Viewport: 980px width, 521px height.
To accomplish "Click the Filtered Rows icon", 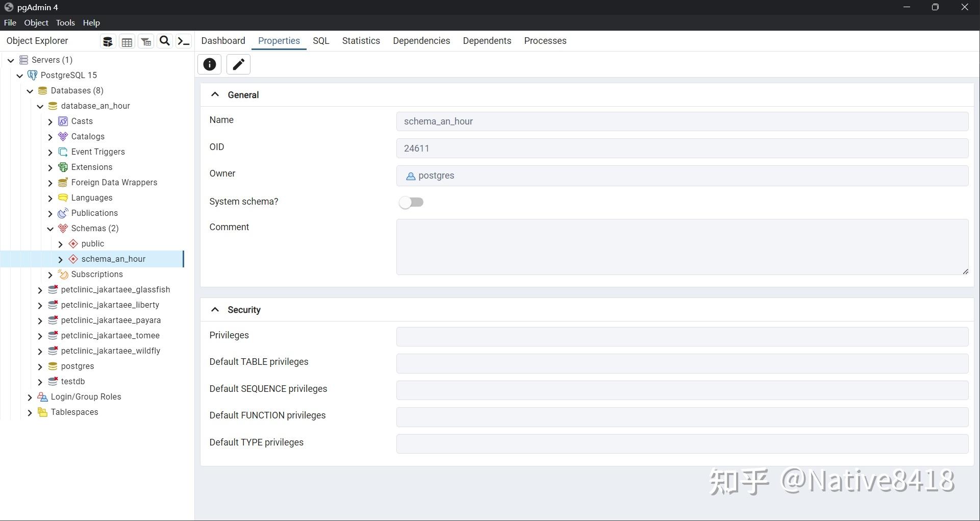I will click(x=146, y=42).
